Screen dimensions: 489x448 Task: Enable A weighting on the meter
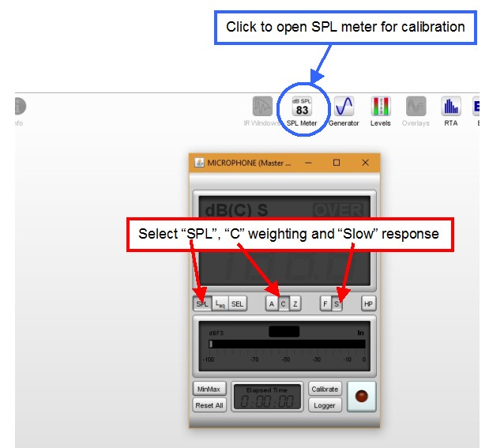(x=272, y=303)
